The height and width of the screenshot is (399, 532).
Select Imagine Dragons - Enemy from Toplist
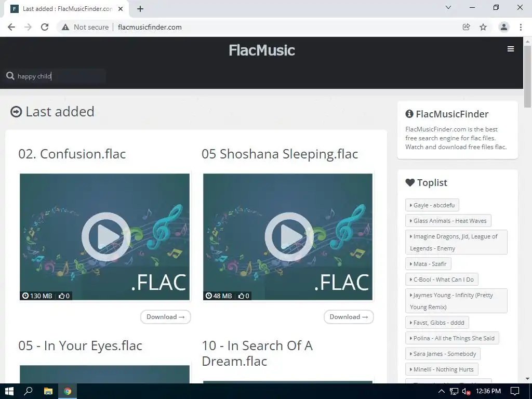(x=456, y=242)
